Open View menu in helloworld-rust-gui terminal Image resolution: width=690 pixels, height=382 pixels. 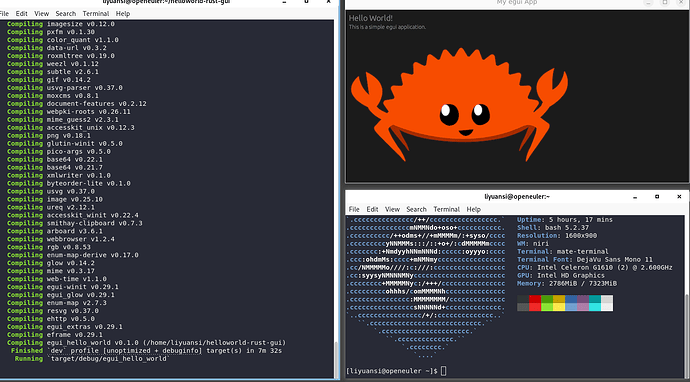(x=41, y=14)
